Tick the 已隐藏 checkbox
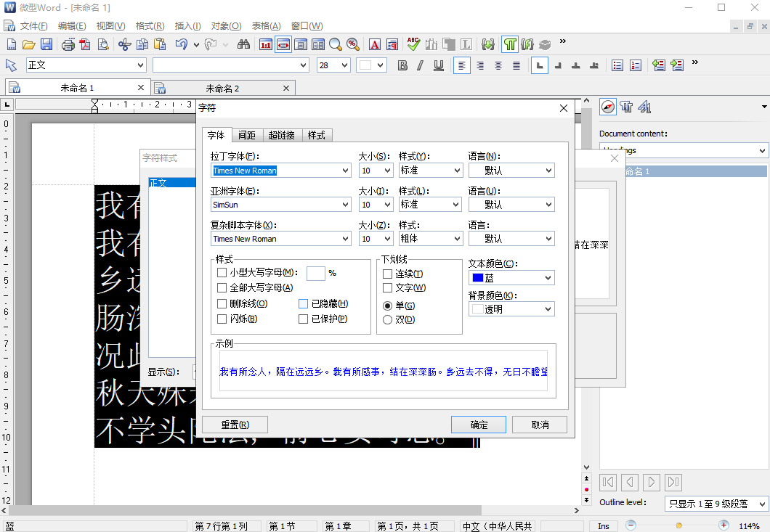The image size is (770, 532). 304,304
